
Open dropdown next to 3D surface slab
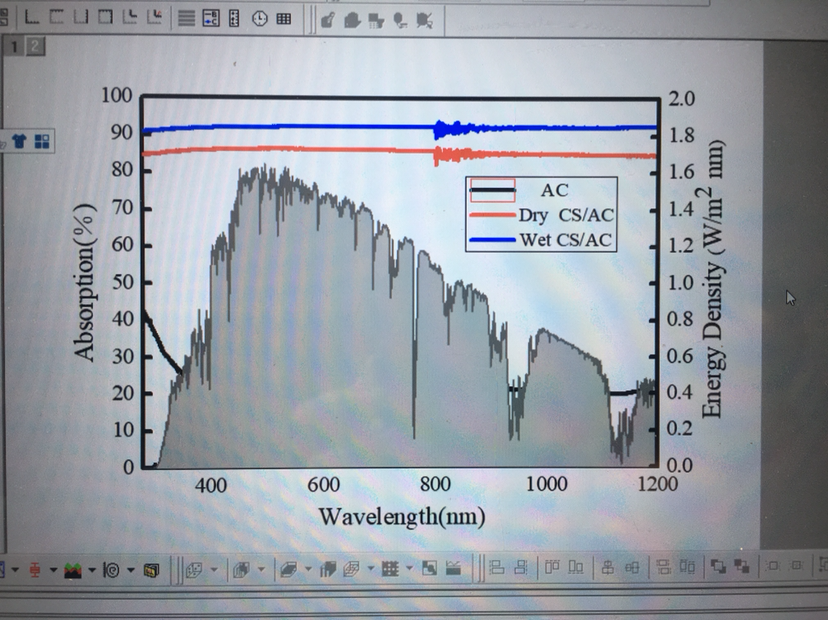tap(308, 569)
